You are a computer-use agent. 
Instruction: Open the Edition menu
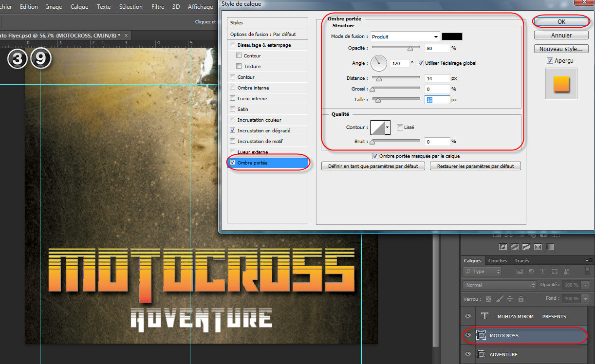(x=29, y=7)
